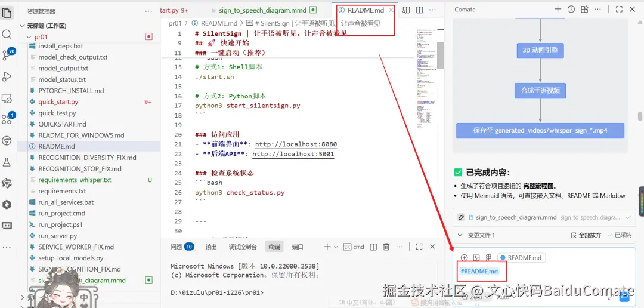Kill terminal with the trash icon
This screenshot has width=644, height=308.
[x=386, y=247]
